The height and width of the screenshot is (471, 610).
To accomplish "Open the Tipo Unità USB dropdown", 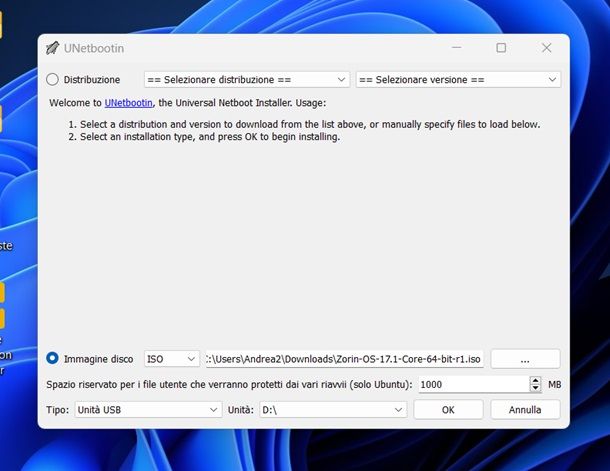I will [148, 410].
